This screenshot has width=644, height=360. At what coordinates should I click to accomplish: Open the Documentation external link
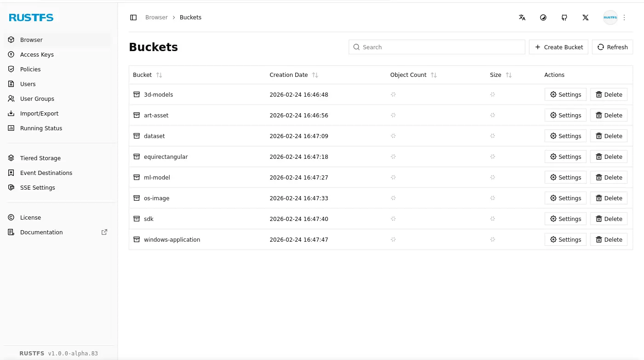point(41,232)
